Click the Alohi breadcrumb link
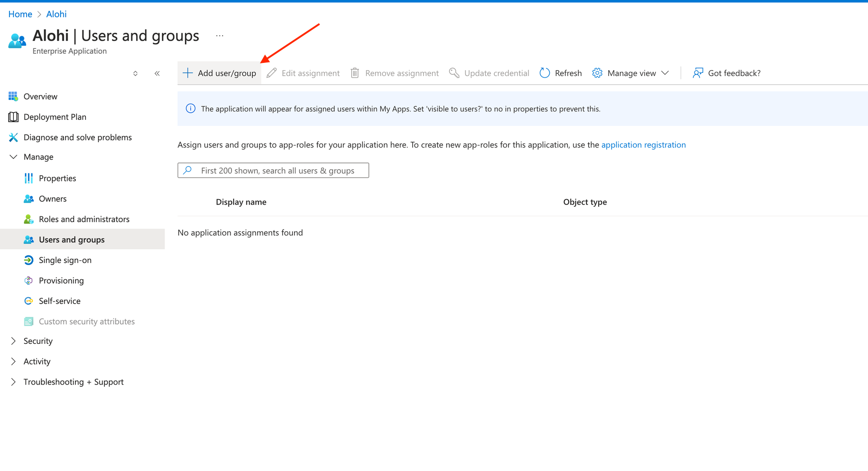 (57, 14)
